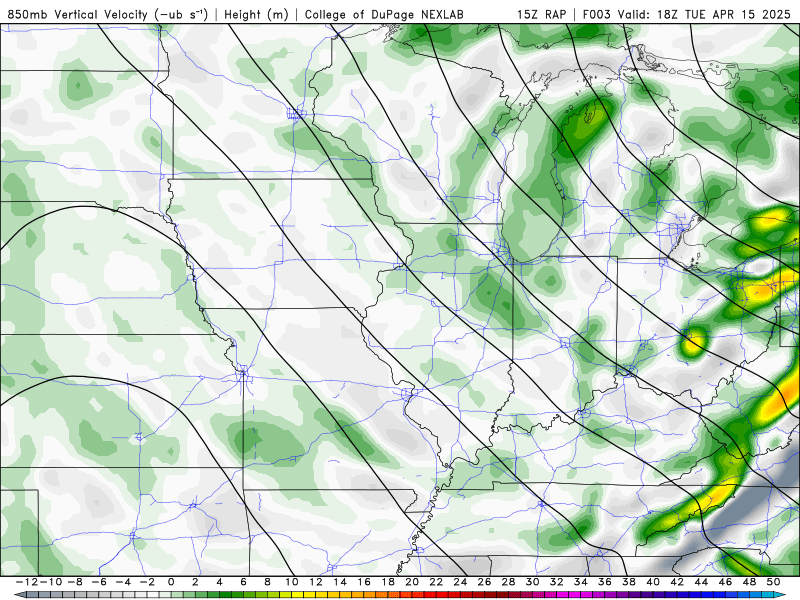This screenshot has width=800, height=600.
Task: Click 'College of DuPage NEXLAB' header text
Action: [x=384, y=14]
